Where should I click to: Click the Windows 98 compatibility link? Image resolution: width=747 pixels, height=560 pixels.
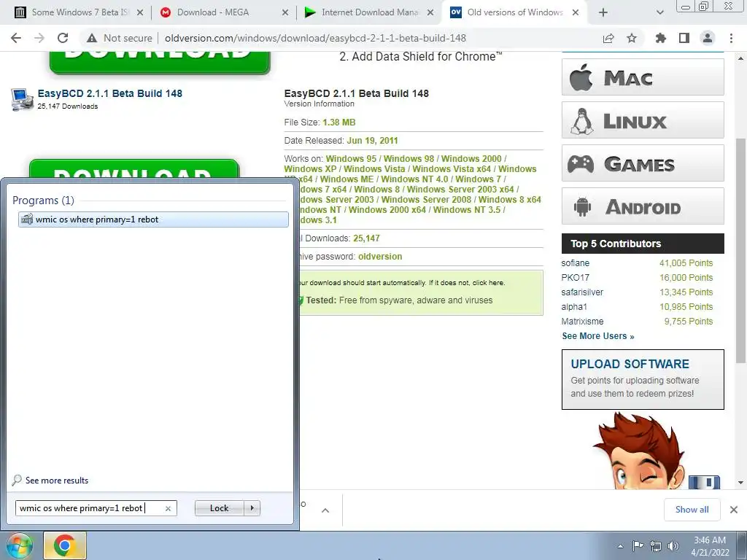point(409,158)
